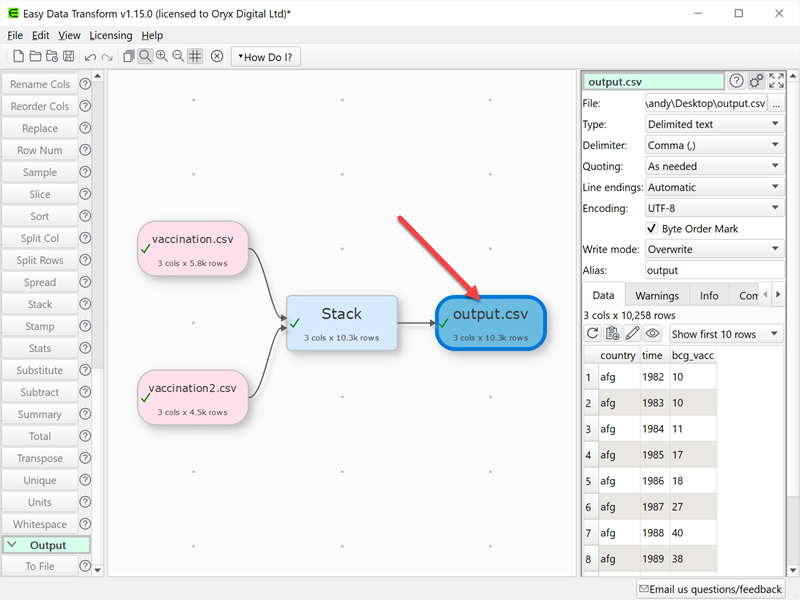Toggle the grid display icon in the toolbar

[x=196, y=57]
